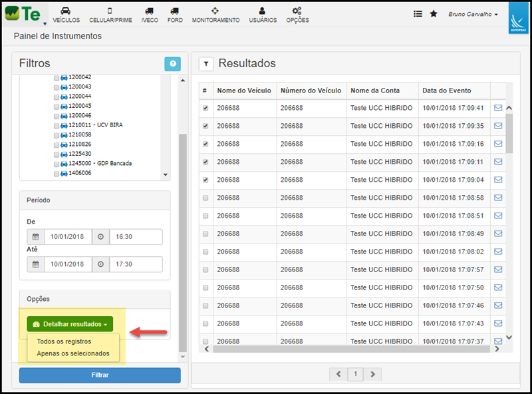
Task: Click the Filtros help question icon
Action: coord(172,63)
